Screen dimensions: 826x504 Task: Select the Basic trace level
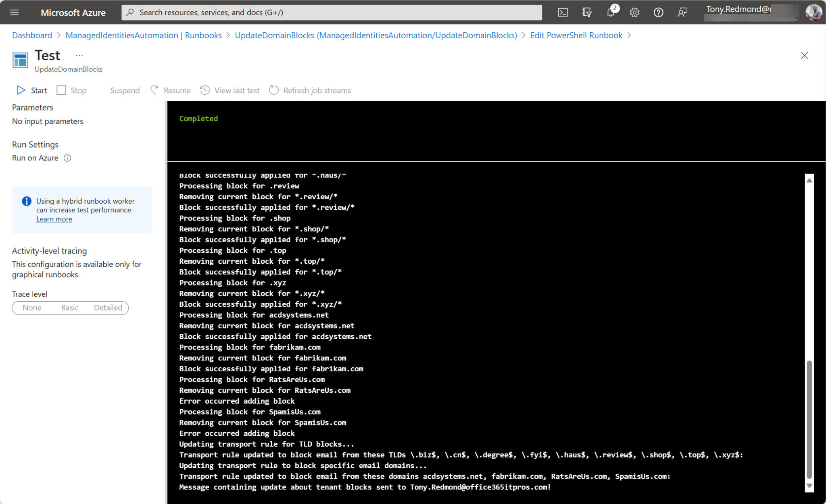pos(69,308)
